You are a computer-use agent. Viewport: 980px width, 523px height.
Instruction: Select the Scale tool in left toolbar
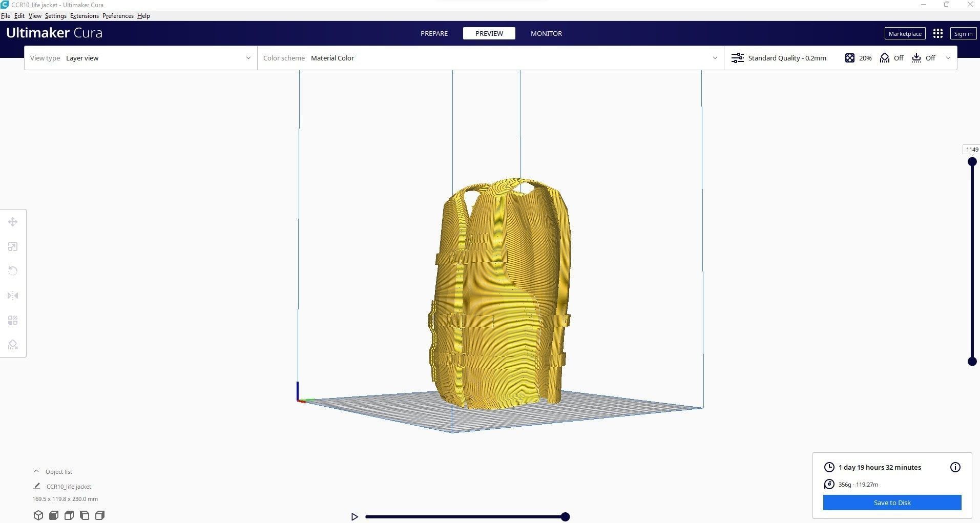(x=13, y=246)
